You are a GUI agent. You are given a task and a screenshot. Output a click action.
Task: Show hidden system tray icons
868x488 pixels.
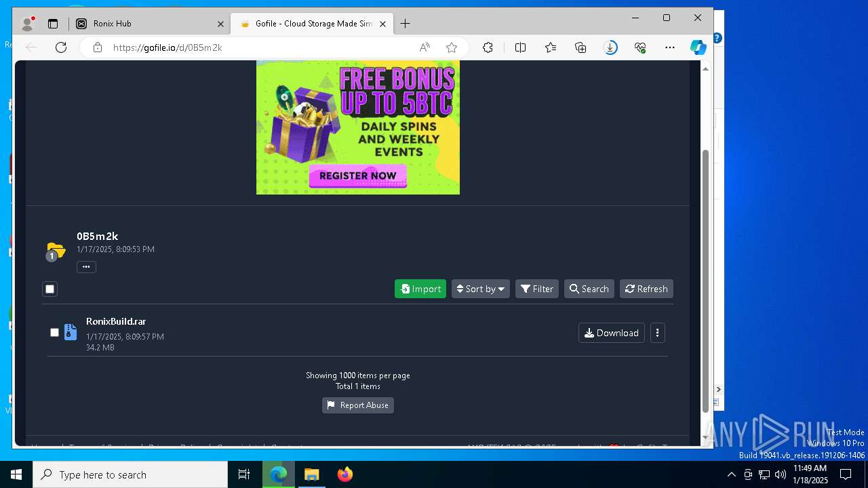click(731, 474)
